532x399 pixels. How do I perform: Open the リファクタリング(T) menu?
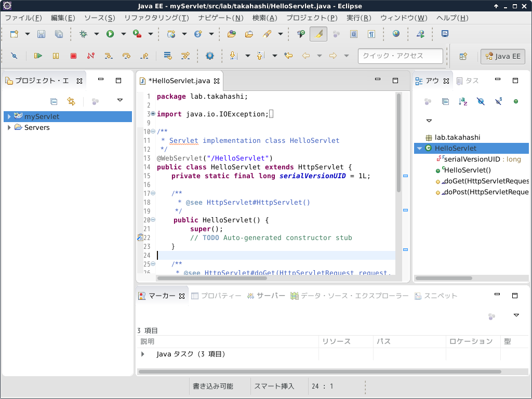click(156, 18)
